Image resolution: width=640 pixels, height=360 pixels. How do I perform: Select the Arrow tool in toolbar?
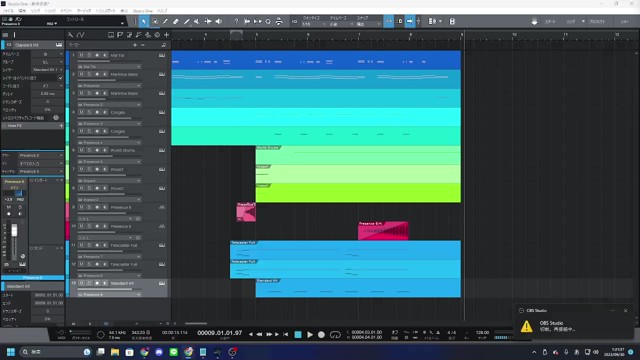pos(144,22)
